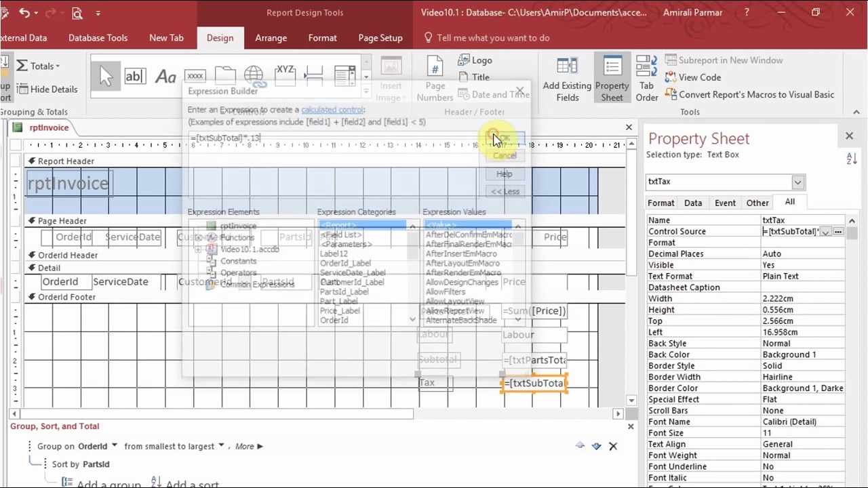This screenshot has width=868, height=488.
Task: Switch to the Arrange ribbon tab
Action: click(271, 38)
